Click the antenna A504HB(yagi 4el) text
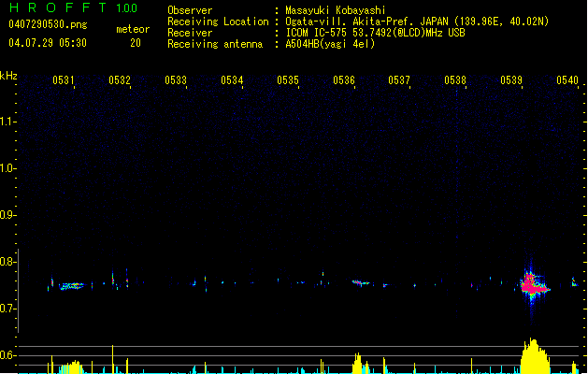This screenshot has width=588, height=374. pyautogui.click(x=330, y=44)
